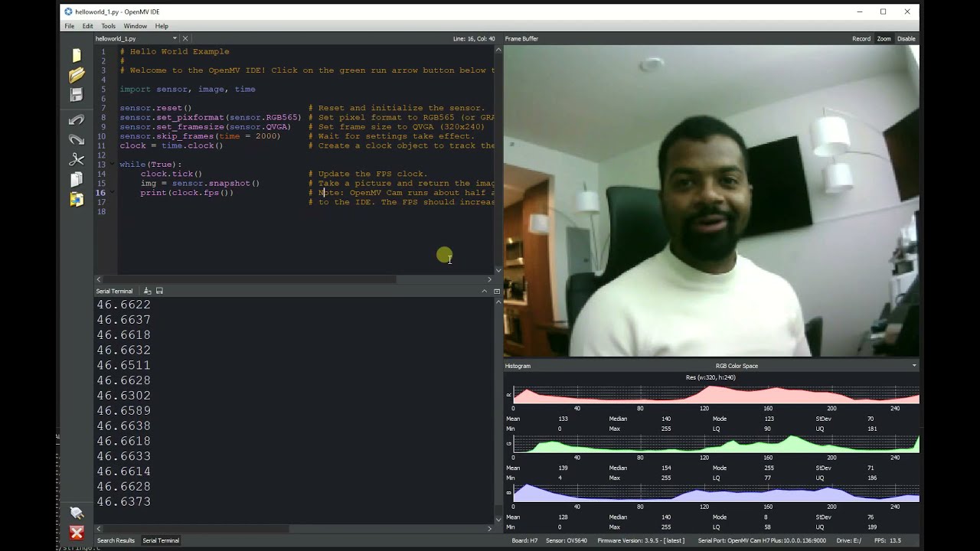Click the Frame Buffer panel title

tap(521, 38)
